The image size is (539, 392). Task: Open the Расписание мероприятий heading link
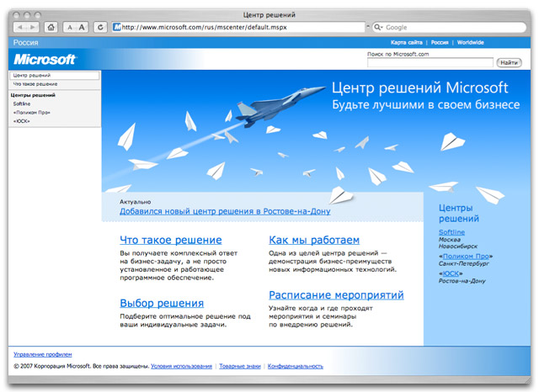pos(336,295)
